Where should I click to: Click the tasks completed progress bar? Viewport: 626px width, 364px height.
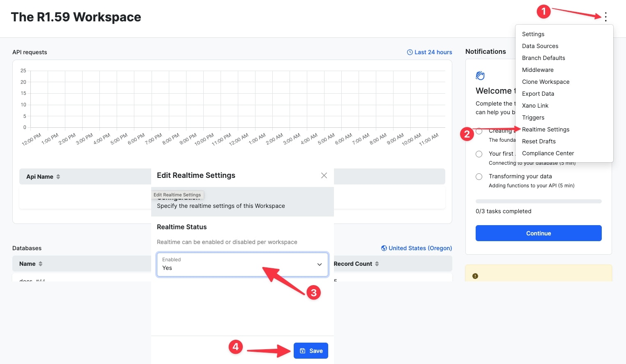point(539,201)
